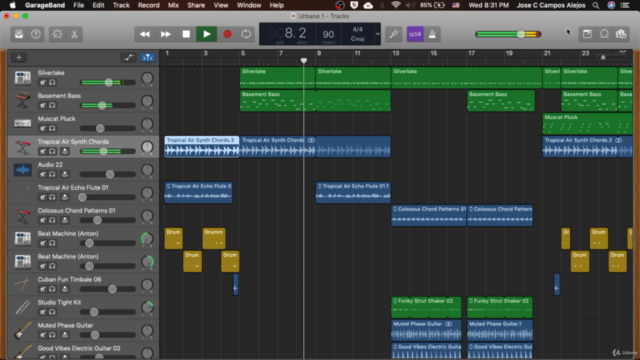Open the Cmaj key signature popup
This screenshot has height=360, width=640.
click(x=358, y=39)
